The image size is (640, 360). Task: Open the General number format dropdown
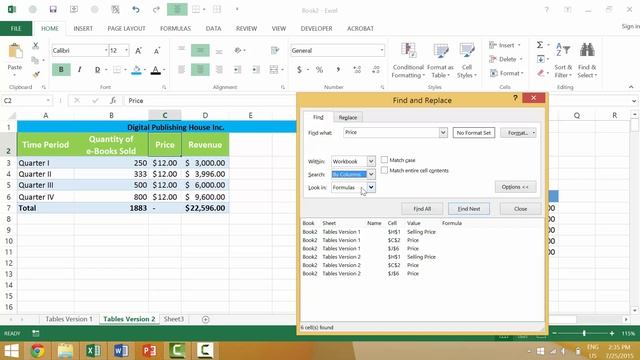click(x=382, y=51)
